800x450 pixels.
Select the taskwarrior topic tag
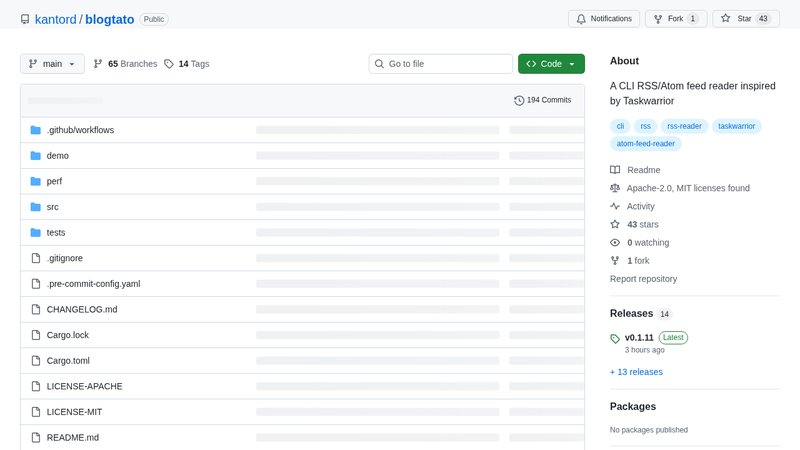click(x=739, y=126)
